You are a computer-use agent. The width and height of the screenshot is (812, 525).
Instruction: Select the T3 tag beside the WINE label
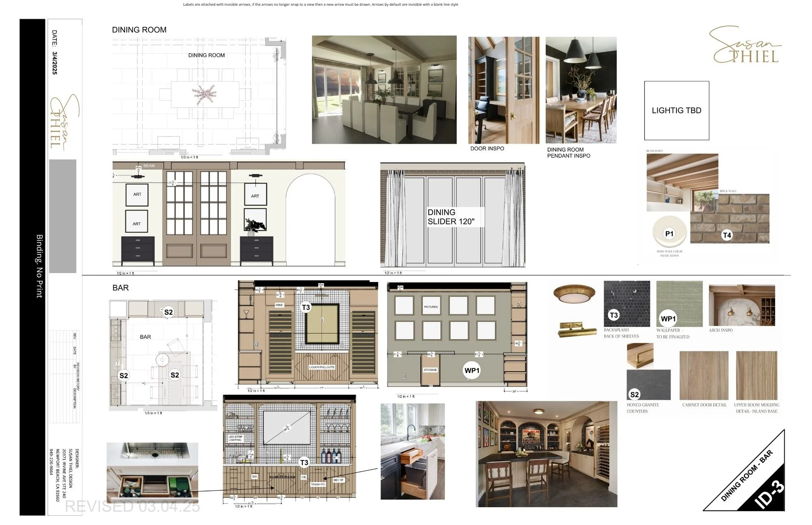click(305, 308)
